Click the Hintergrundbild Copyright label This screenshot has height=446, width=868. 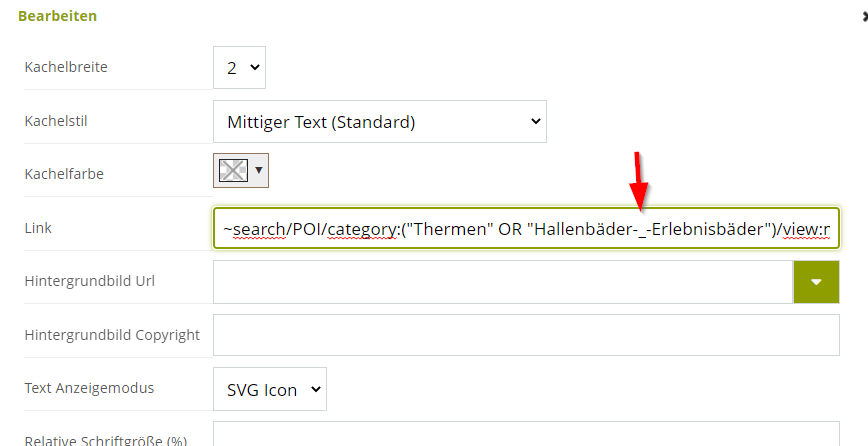pyautogui.click(x=112, y=335)
